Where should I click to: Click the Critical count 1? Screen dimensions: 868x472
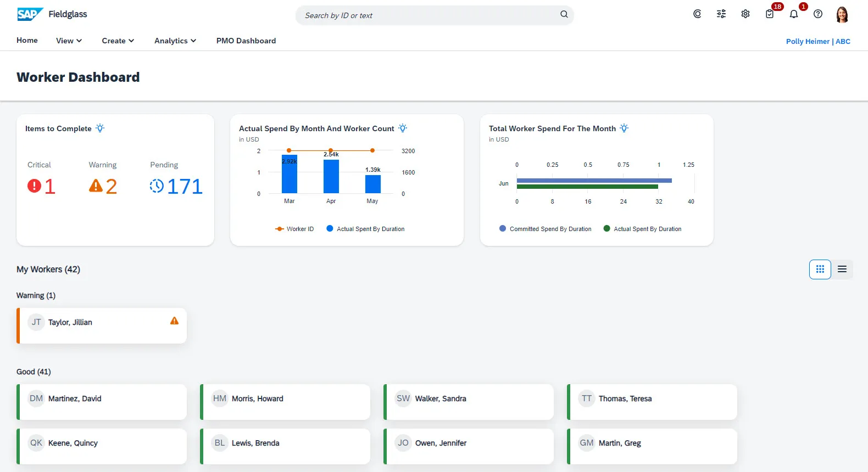click(50, 187)
